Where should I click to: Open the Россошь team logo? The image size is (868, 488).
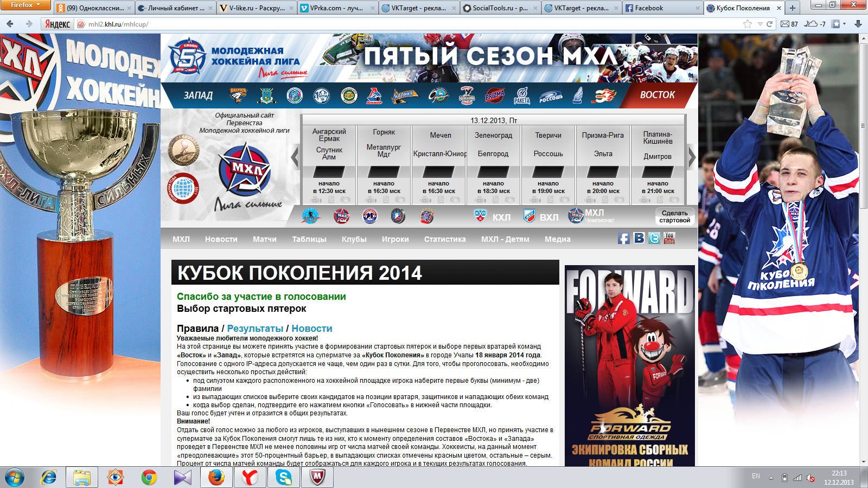tap(551, 97)
